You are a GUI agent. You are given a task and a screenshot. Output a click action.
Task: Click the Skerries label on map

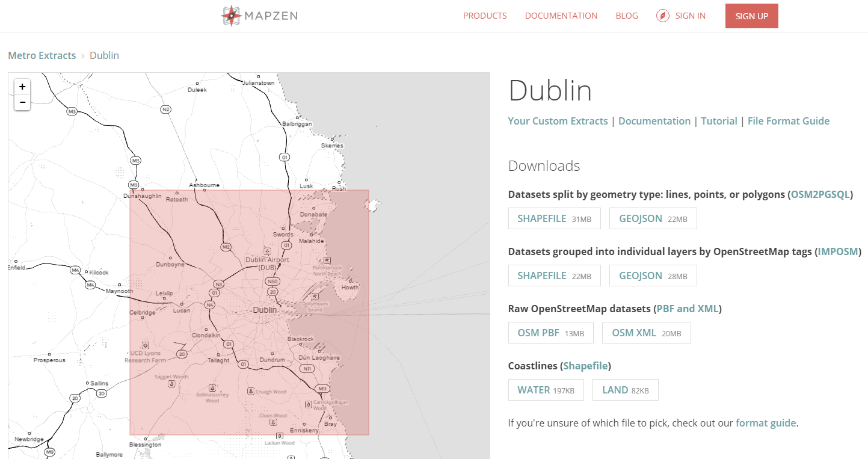coord(332,146)
